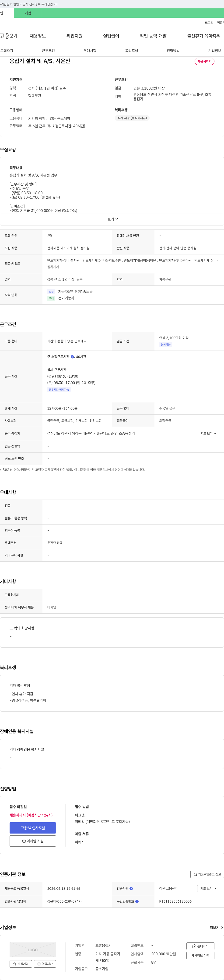Image resolution: width=224 pixels, height=980 pixels.
Task: Add company to favorites with 관심기업
Action: [x=21, y=964]
